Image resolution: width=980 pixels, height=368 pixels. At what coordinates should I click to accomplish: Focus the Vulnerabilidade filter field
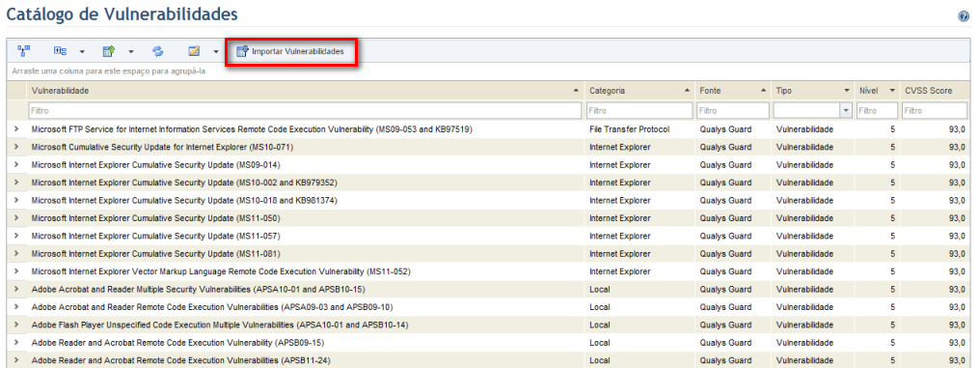coord(306,110)
